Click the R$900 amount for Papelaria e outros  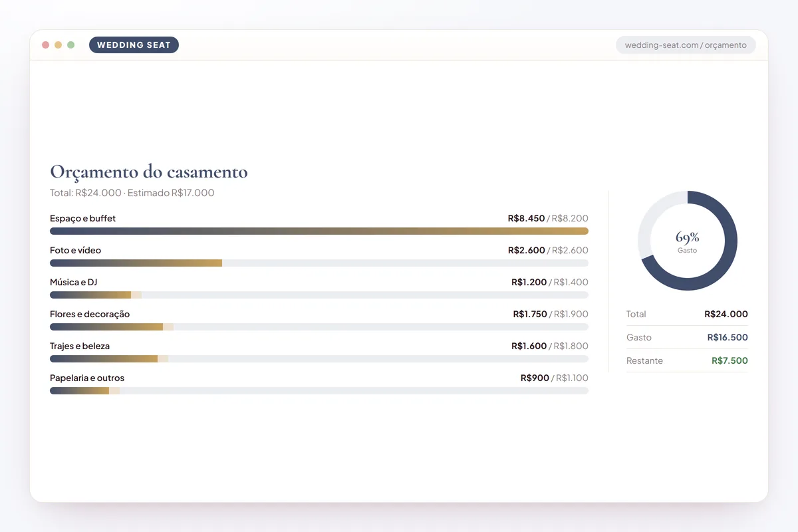535,378
